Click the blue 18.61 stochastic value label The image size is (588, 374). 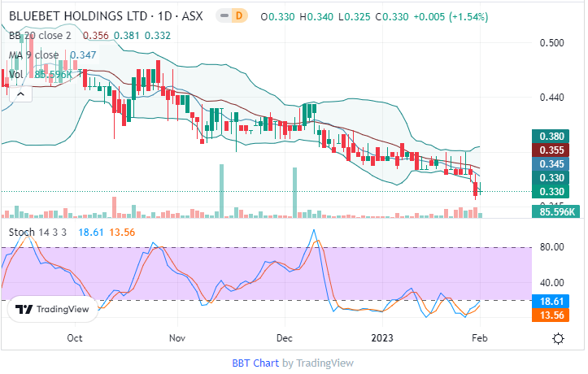click(x=552, y=301)
